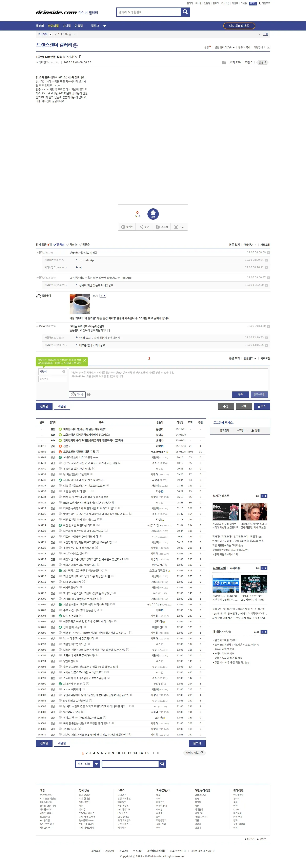Click the 스크랩 button under the post
The width and height of the screenshot is (306, 868).
pyautogui.click(x=162, y=227)
